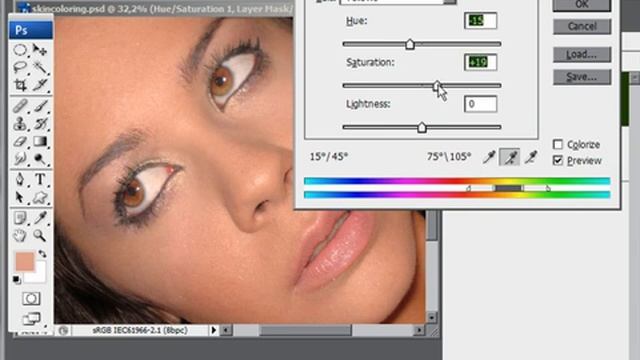Select the Type tool
The width and height of the screenshot is (640, 360).
40,180
